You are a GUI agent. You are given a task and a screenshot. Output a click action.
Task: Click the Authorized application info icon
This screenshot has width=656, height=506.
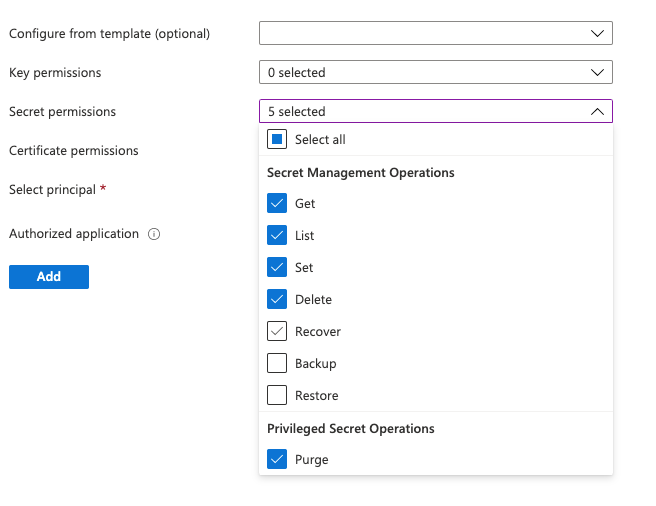click(154, 234)
